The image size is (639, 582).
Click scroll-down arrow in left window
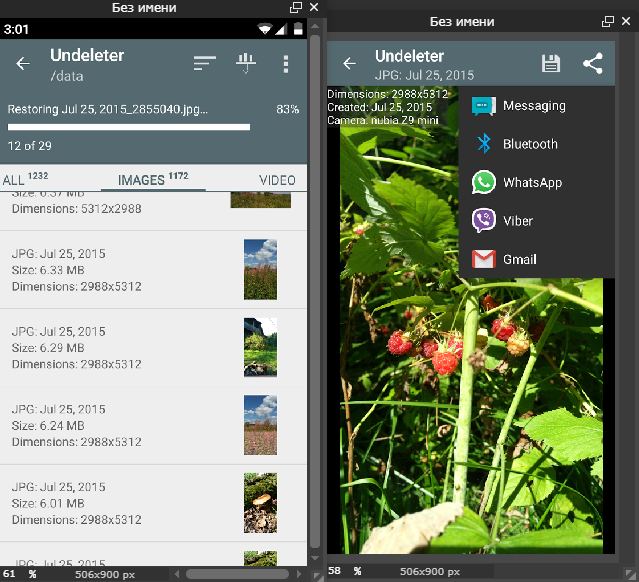(315, 558)
